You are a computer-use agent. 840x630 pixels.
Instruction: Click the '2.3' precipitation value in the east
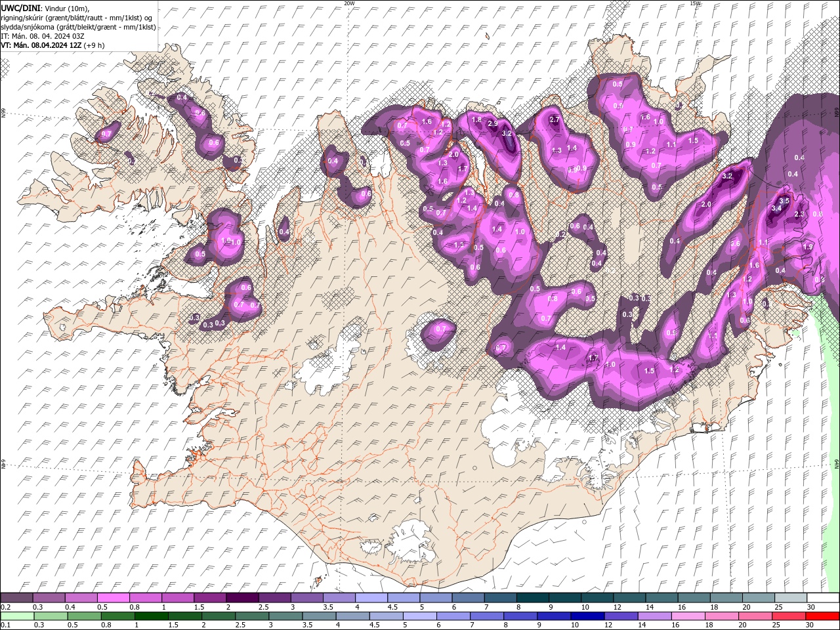pyautogui.click(x=799, y=215)
